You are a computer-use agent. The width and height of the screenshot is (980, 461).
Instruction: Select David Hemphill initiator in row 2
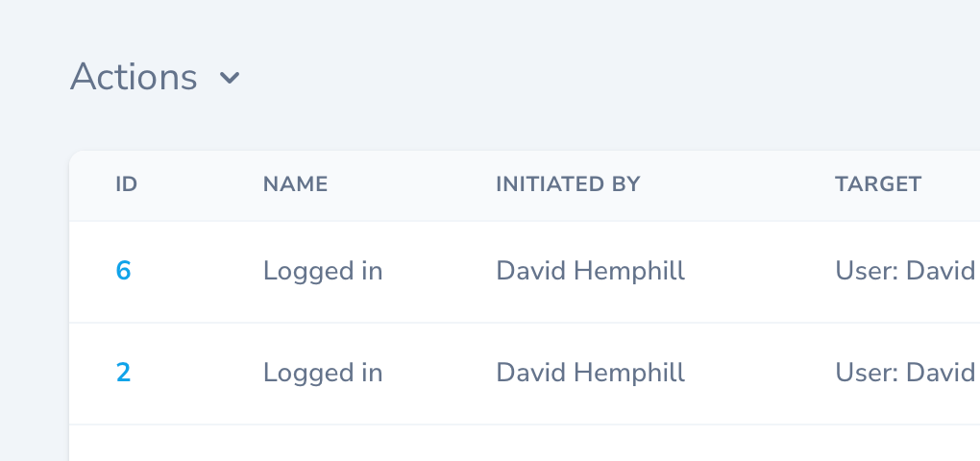(590, 373)
